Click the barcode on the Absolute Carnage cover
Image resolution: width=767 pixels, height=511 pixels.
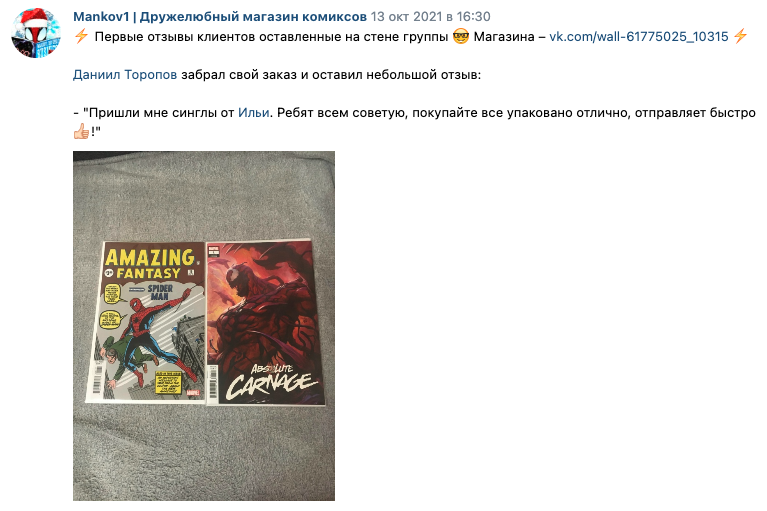[213, 381]
